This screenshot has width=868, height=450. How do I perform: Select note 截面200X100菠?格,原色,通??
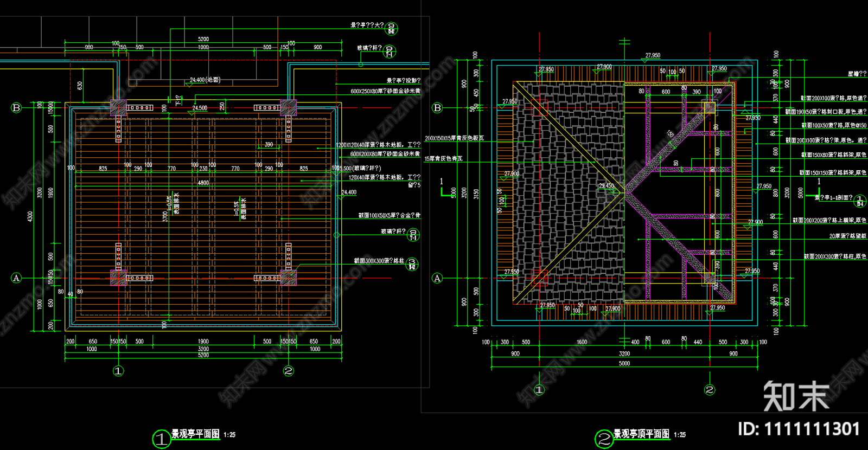pos(834,98)
